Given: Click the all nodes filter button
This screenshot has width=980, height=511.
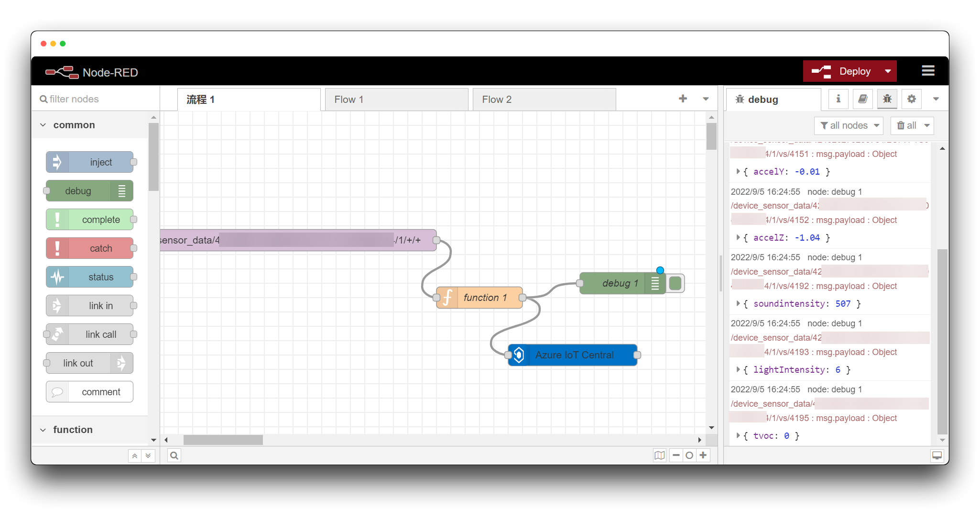Looking at the screenshot, I should click(849, 125).
